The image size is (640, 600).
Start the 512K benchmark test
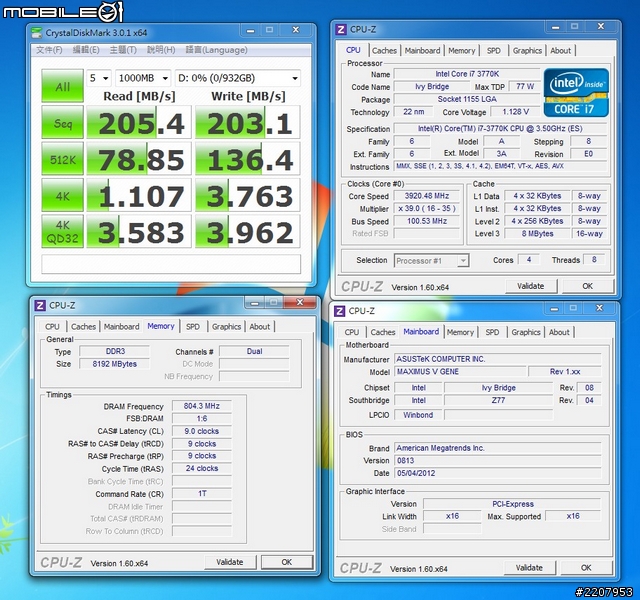[62, 159]
